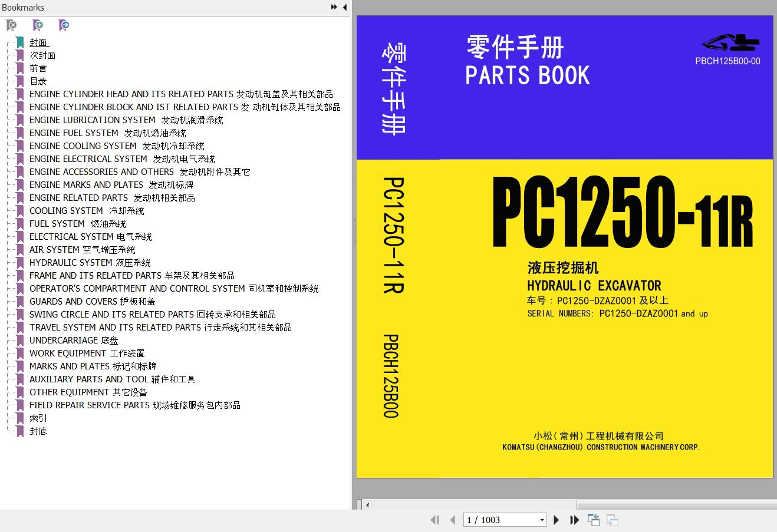Open ENGINE ACCESSORIES AND OTHERS bookmark
Screen dimensions: 777x532
tap(140, 172)
